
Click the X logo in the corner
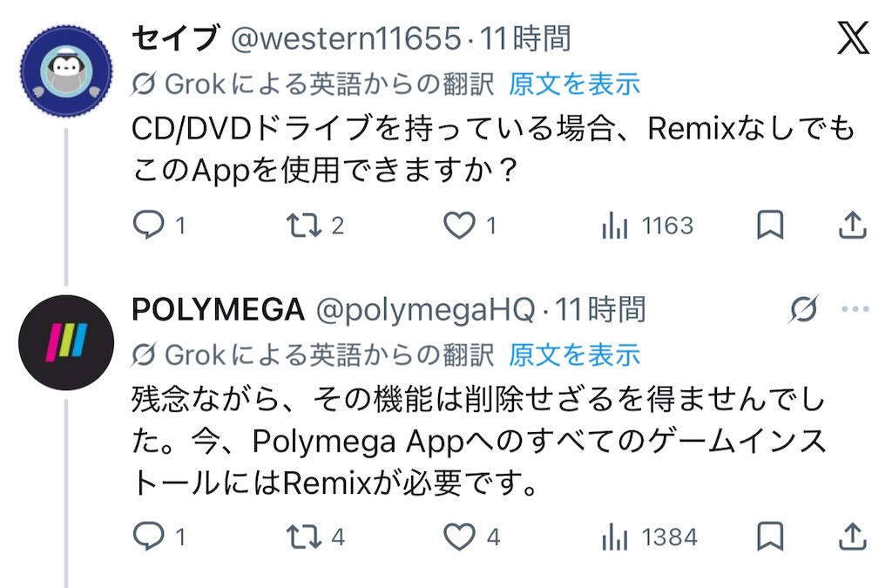(x=853, y=38)
